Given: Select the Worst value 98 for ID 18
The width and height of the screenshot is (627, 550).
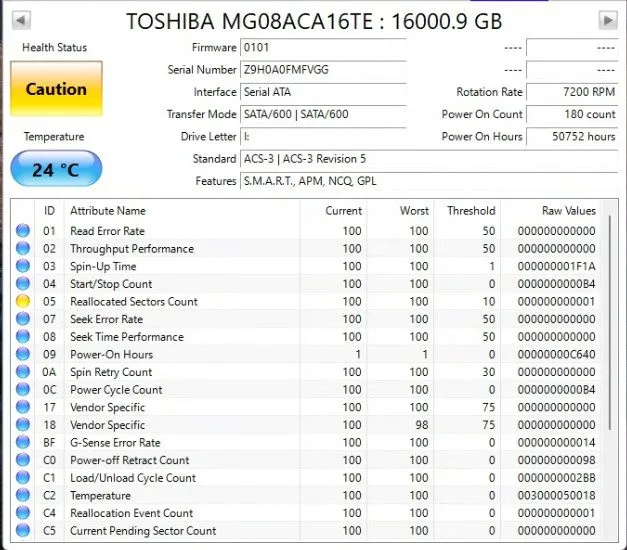Looking at the screenshot, I should pos(421,424).
